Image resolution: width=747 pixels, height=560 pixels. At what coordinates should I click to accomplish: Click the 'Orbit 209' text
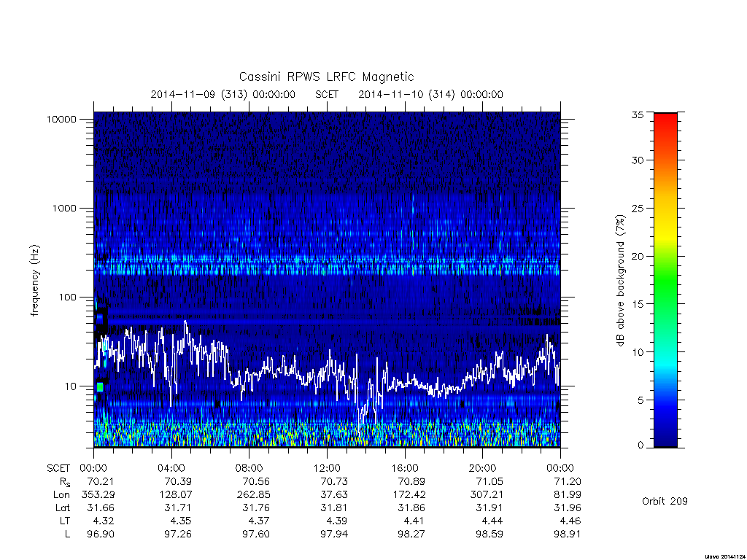[x=665, y=501]
